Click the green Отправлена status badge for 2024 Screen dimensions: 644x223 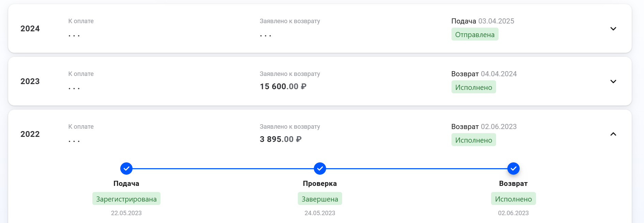(x=475, y=34)
